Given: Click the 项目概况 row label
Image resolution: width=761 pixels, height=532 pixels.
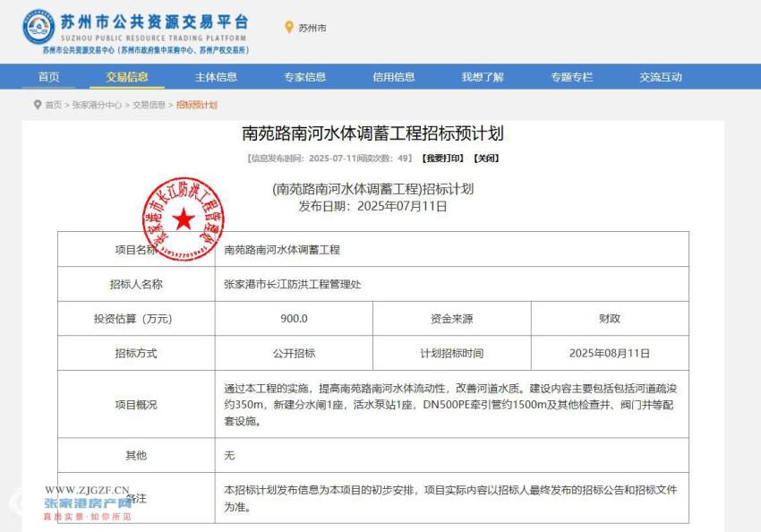Looking at the screenshot, I should point(136,405).
